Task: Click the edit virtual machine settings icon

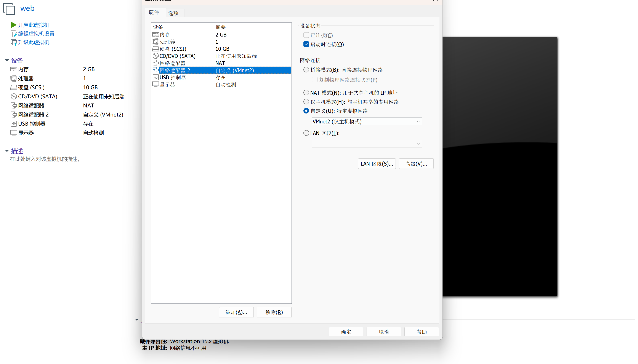Action: 13,34
